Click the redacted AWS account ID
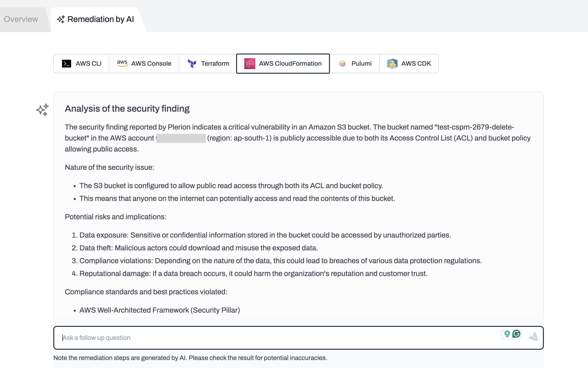This screenshot has width=588, height=368. tap(181, 138)
